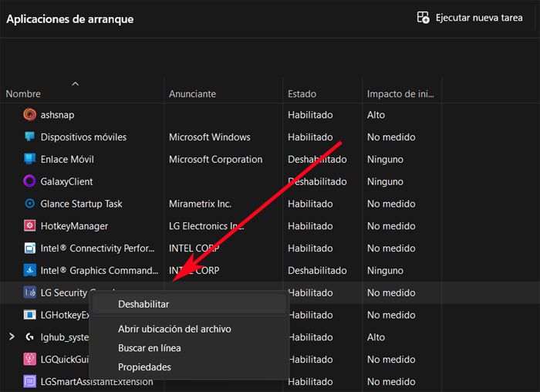The height and width of the screenshot is (392, 540).
Task: Click Deshabilitado status of GalaxyClient
Action: point(317,181)
